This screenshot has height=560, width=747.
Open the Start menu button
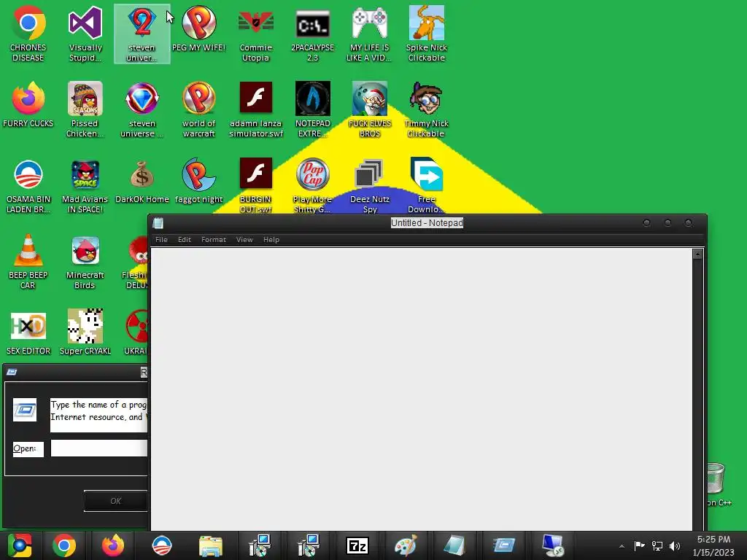click(x=20, y=545)
